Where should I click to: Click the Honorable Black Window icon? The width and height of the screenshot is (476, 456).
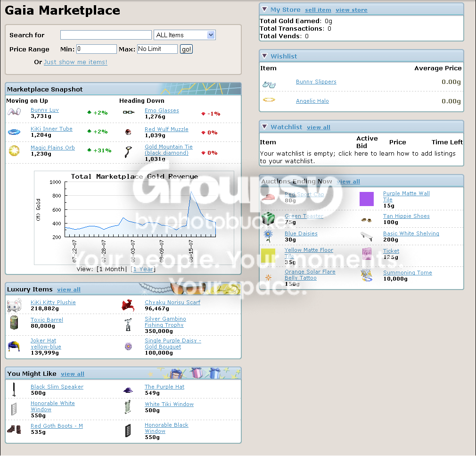pos(128,431)
